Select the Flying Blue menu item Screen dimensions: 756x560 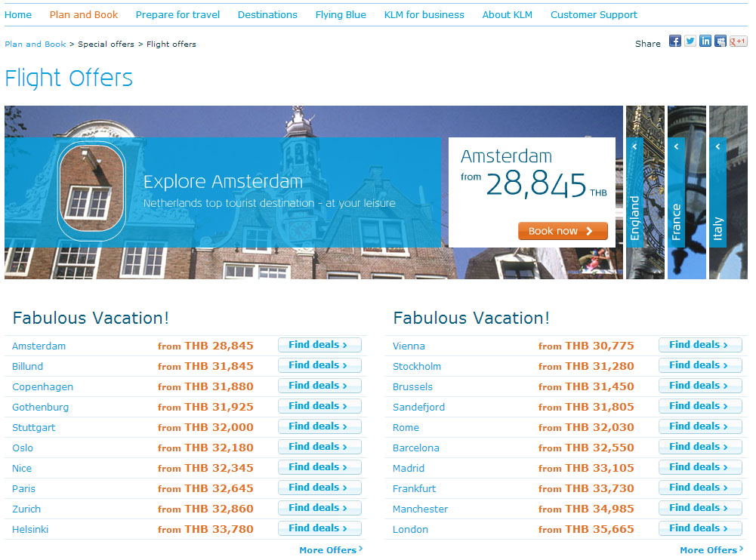341,15
